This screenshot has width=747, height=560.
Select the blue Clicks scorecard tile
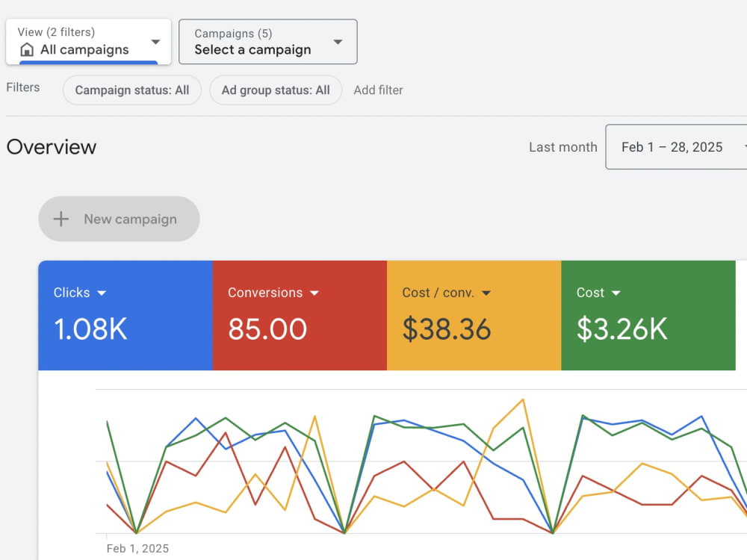point(125,315)
